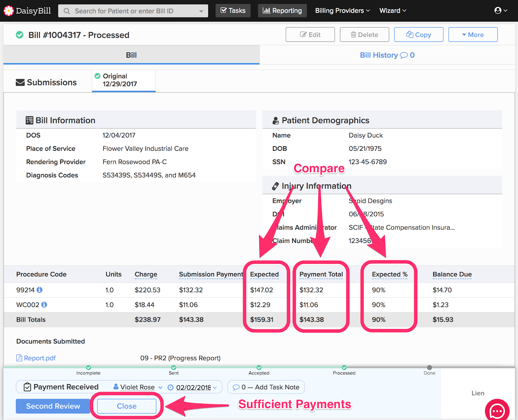This screenshot has height=420, width=518.
Task: Click the Injury Information bandage icon
Action: (x=276, y=186)
